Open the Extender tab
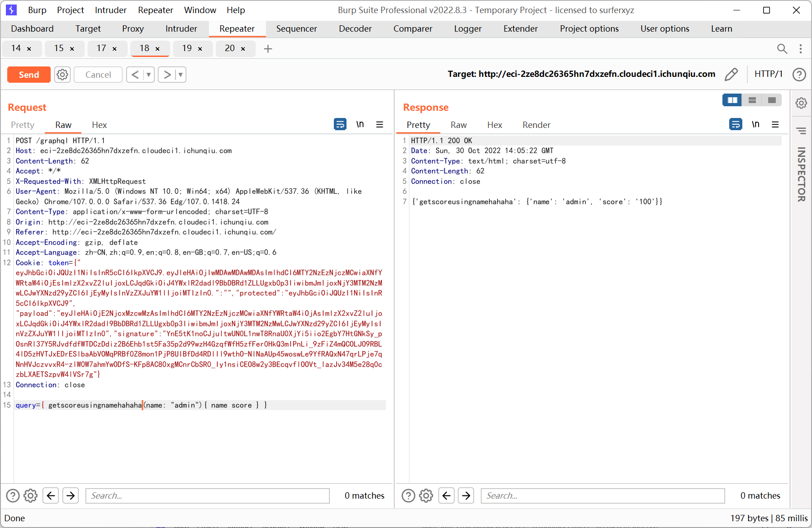The image size is (812, 528). tap(521, 28)
